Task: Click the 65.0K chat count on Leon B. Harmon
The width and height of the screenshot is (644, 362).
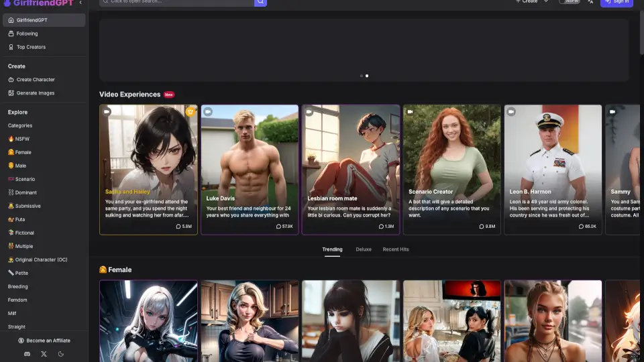Action: [588, 227]
